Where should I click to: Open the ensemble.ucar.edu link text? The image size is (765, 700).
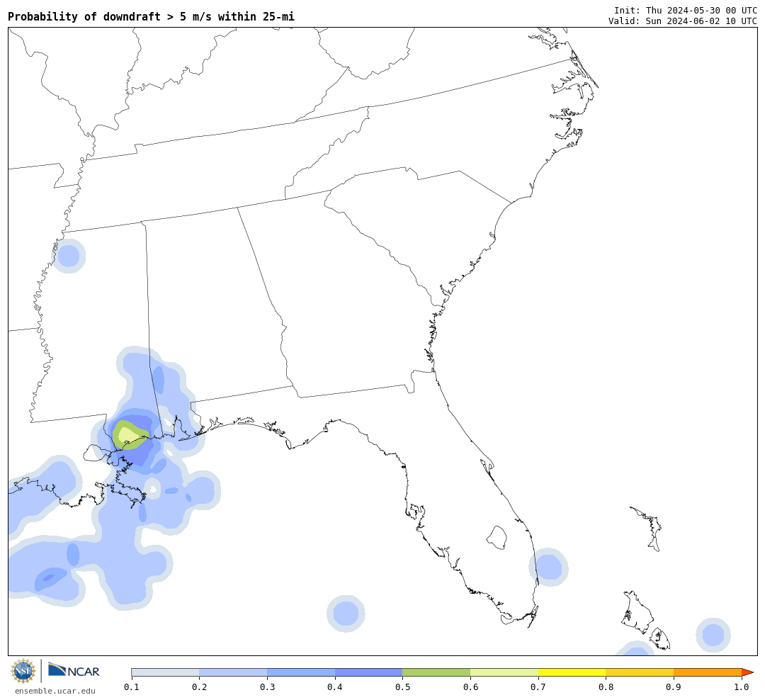pos(55,691)
